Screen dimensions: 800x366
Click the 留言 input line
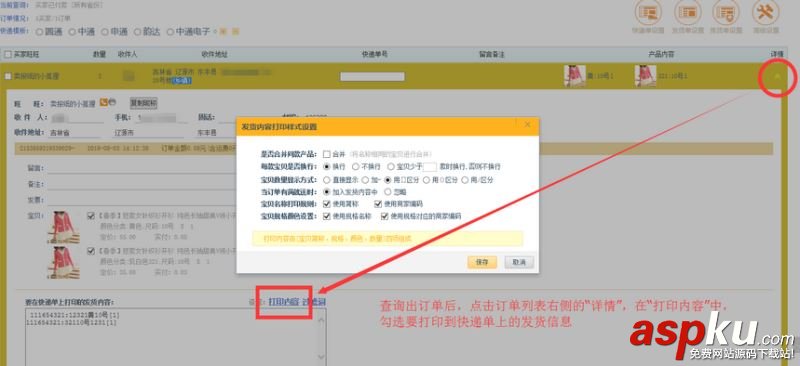tap(141, 168)
